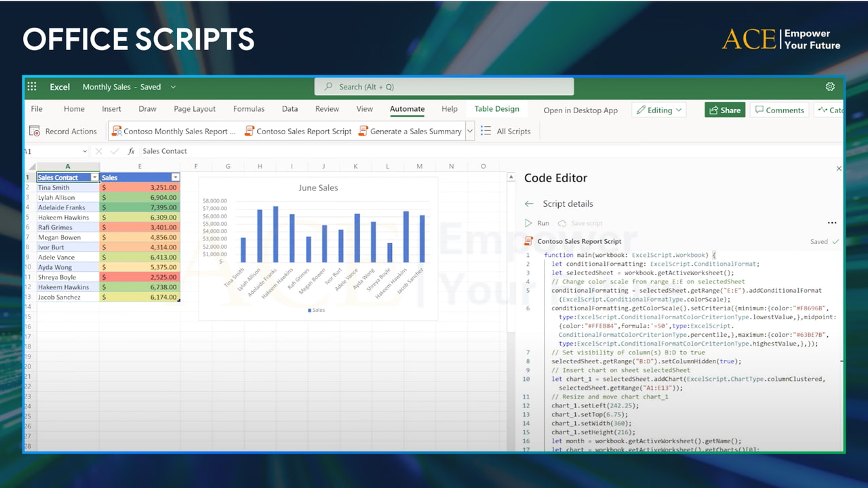Select the red-shaded Shreya Boyle sales cell

[139, 277]
